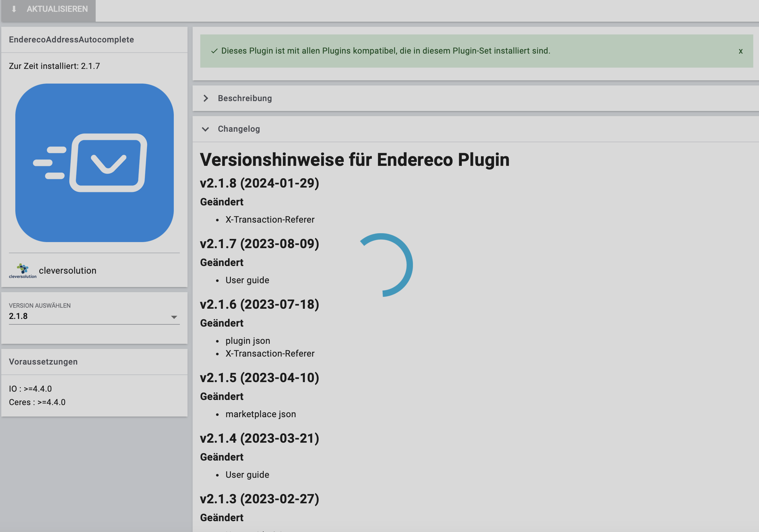Click the compatibility message text in green banner
Screen dimensions: 759x532
pos(386,51)
